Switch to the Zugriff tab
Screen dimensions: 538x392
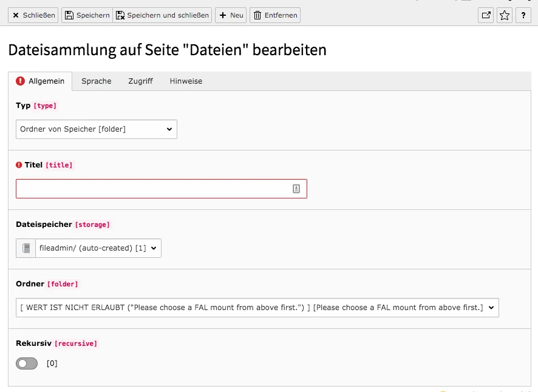(x=140, y=81)
